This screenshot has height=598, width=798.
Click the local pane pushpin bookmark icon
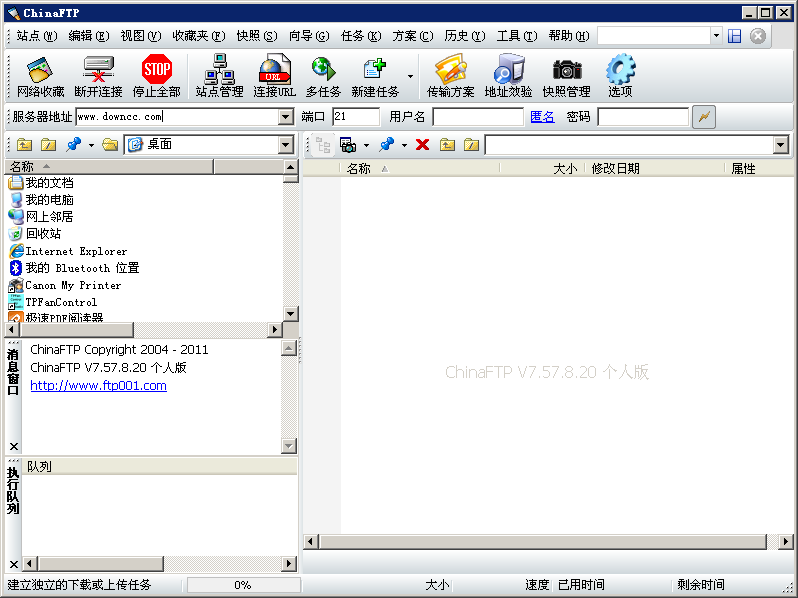pos(74,145)
